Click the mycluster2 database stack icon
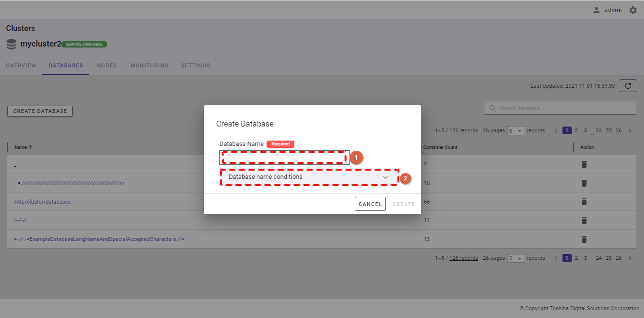Screen dimensions: 644x318 pos(12,44)
